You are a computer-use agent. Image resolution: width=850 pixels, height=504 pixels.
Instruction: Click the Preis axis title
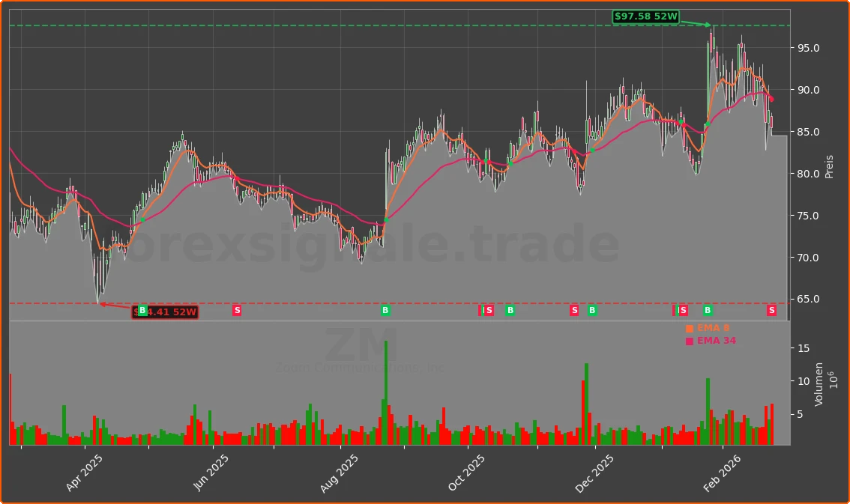[829, 166]
